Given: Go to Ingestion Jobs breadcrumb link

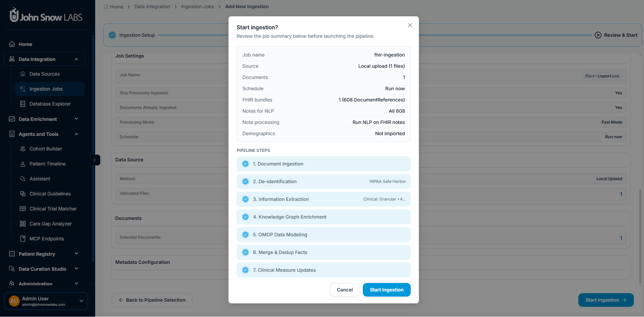Looking at the screenshot, I should point(198,6).
